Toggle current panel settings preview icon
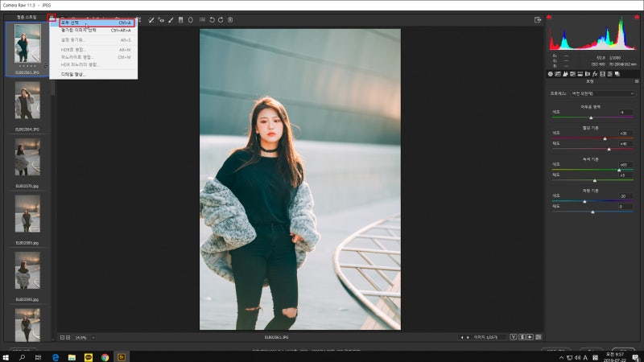644x362 pixels. (x=539, y=337)
